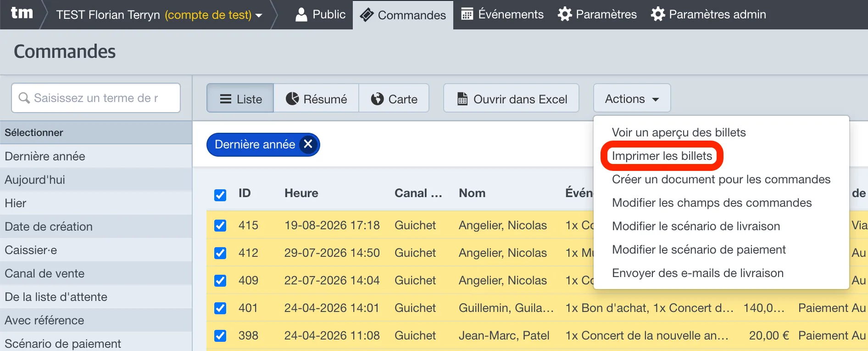Switch to Liste view
Viewport: 868px width, 351px height.
click(x=240, y=98)
